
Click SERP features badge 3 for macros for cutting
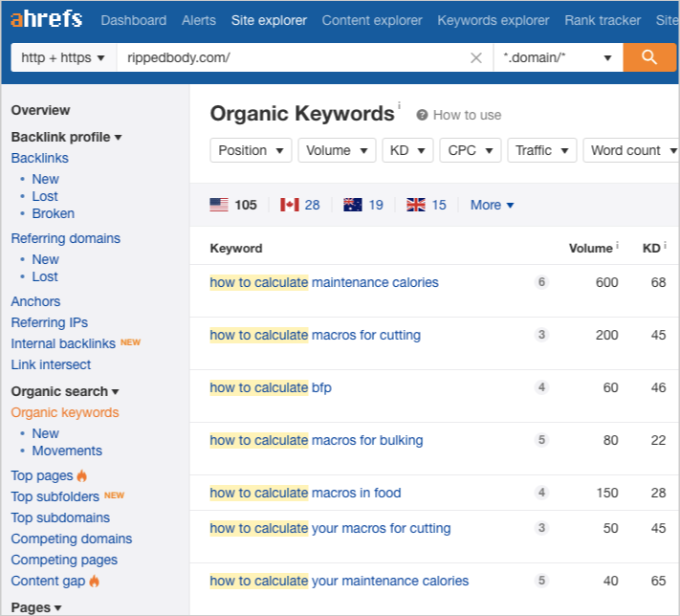click(541, 335)
